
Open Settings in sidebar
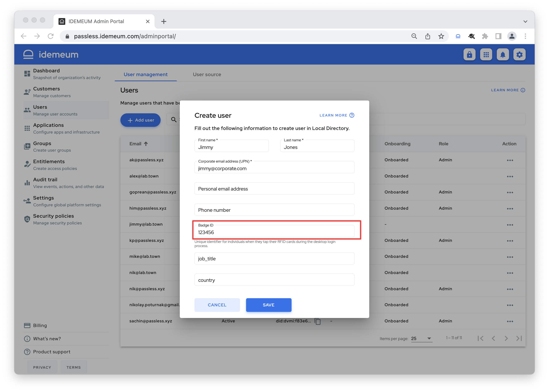pyautogui.click(x=66, y=201)
